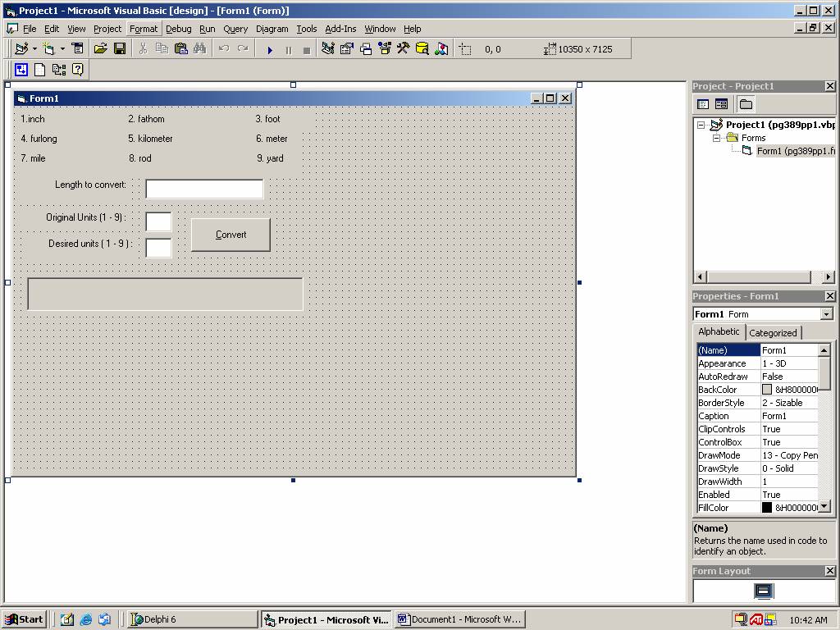Switch to the Categorized properties tab
The height and width of the screenshot is (630, 840).
(x=773, y=332)
